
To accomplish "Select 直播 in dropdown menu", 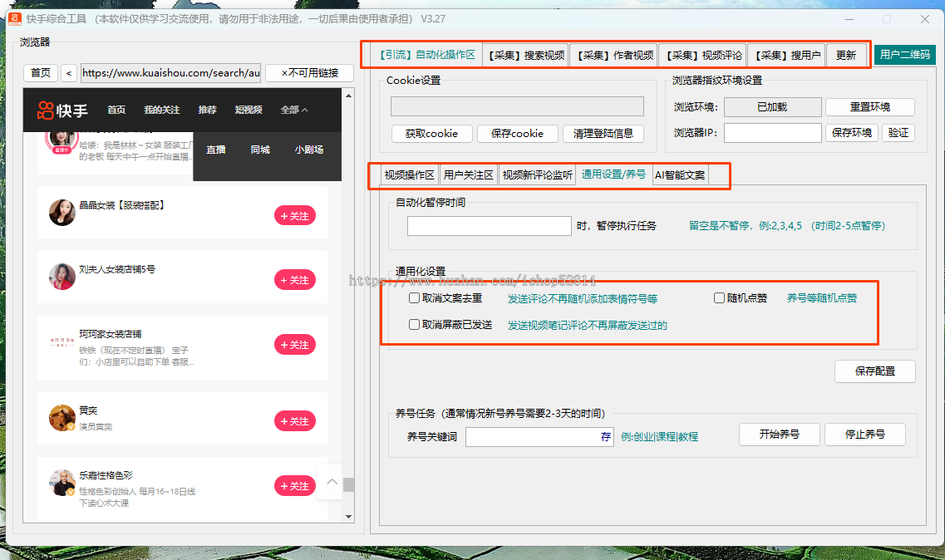I will click(216, 150).
